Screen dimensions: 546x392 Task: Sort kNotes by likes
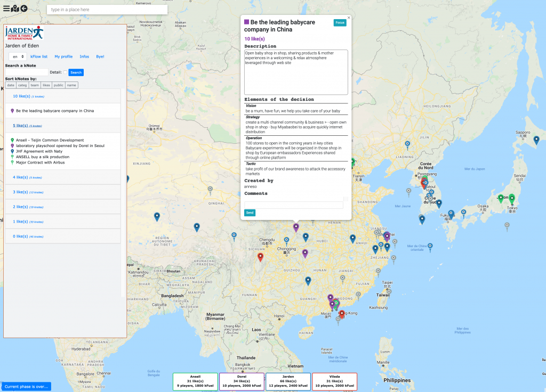point(46,85)
